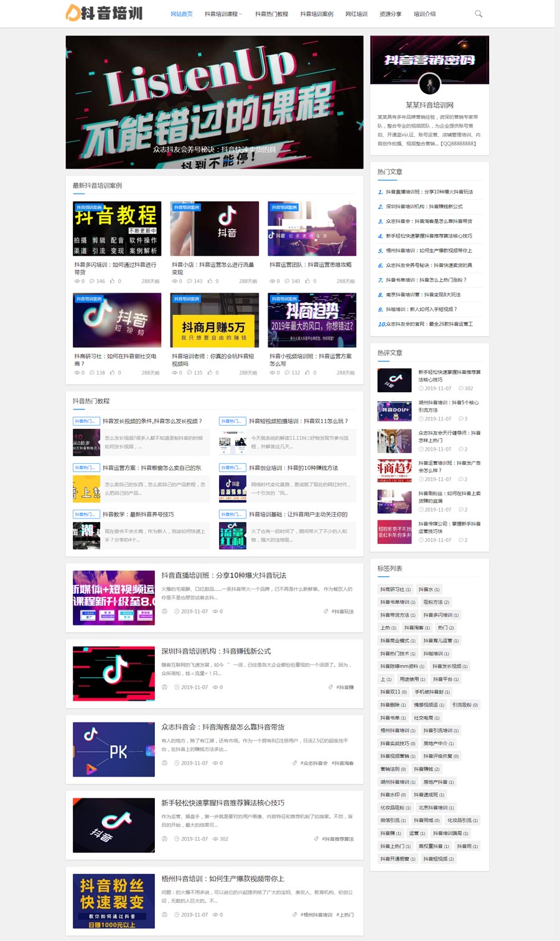Select tag 手机被抖音封 (1) in 标签列表

coord(432,692)
